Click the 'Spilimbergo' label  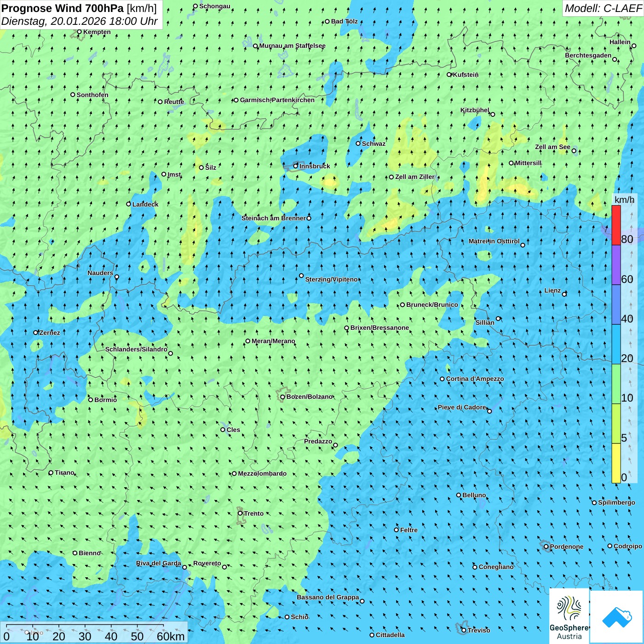[616, 502]
